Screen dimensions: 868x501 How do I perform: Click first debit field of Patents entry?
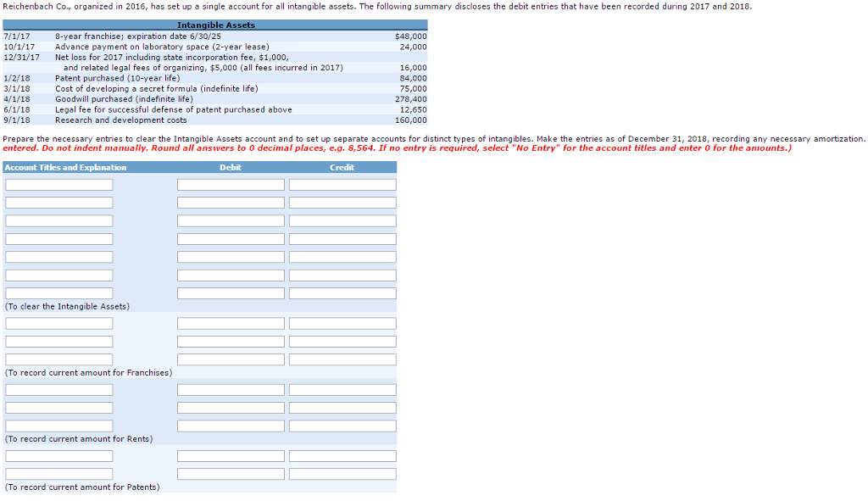231,456
